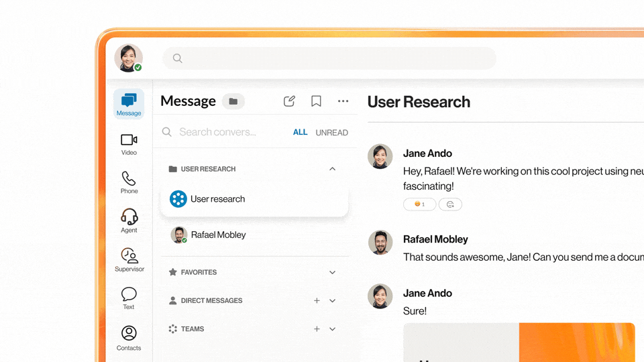Open the Phone section in sidebar
644x362 pixels.
point(129,182)
